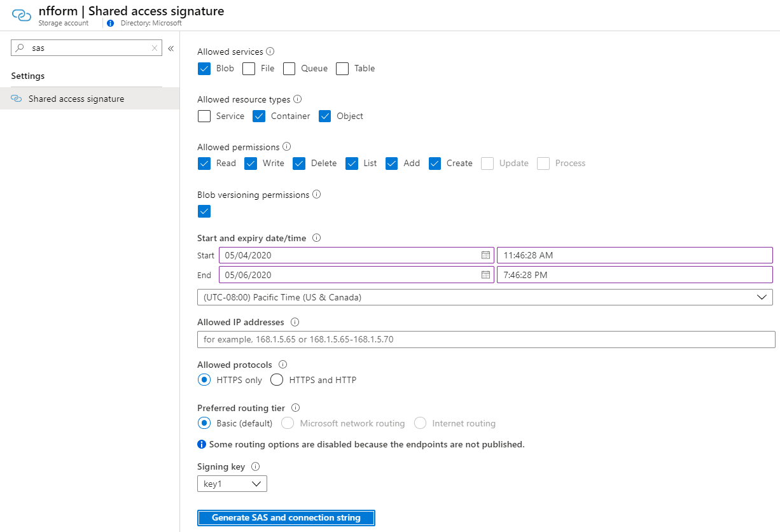This screenshot has height=532, width=780.
Task: Collapse the Settings sidebar with the chevron
Action: coord(171,48)
